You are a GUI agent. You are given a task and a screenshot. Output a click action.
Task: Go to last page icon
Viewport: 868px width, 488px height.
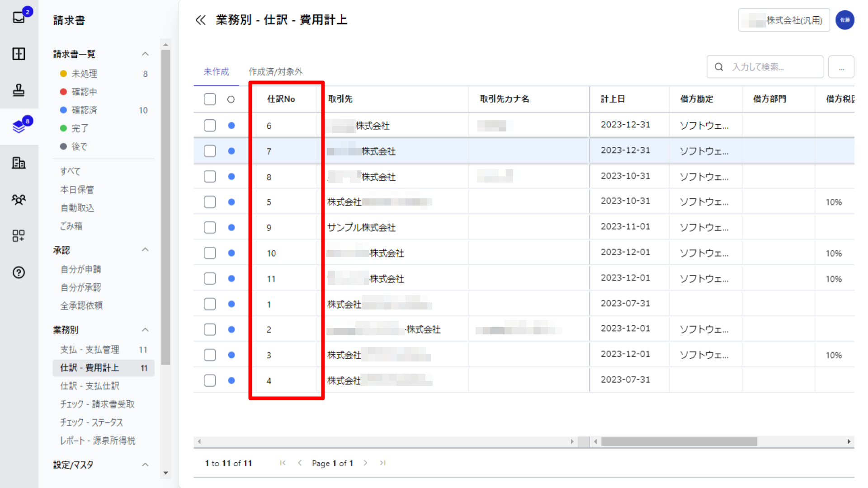pos(382,463)
